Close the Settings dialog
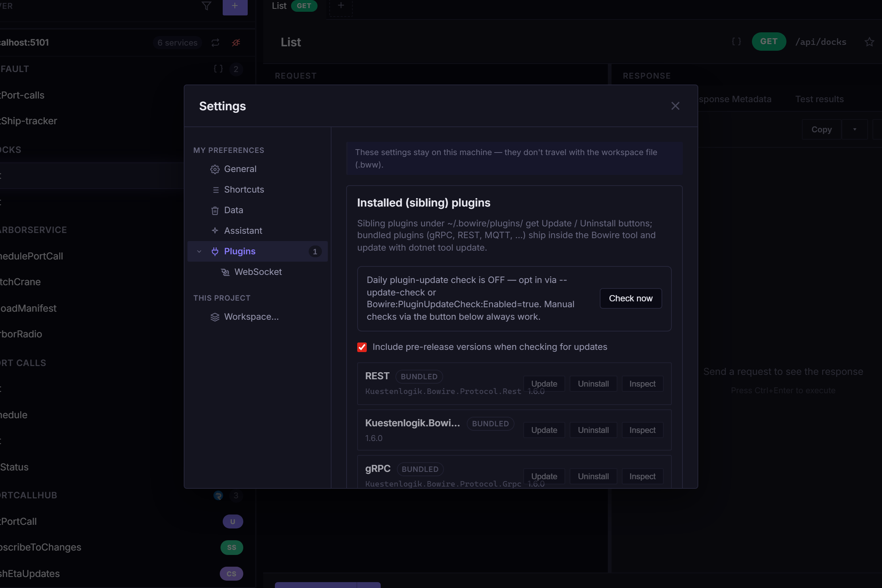The width and height of the screenshot is (882, 588). tap(675, 106)
